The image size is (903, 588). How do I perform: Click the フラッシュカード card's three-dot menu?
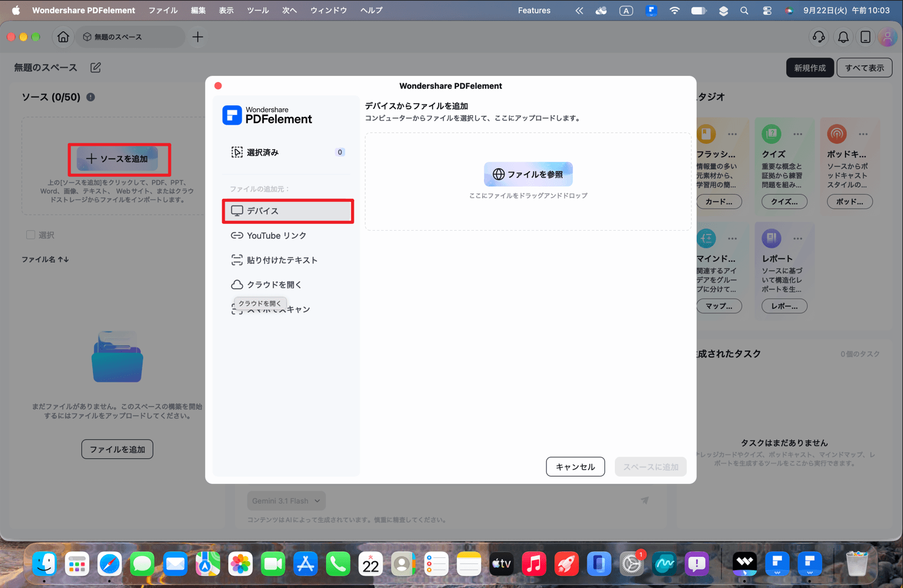tap(732, 134)
